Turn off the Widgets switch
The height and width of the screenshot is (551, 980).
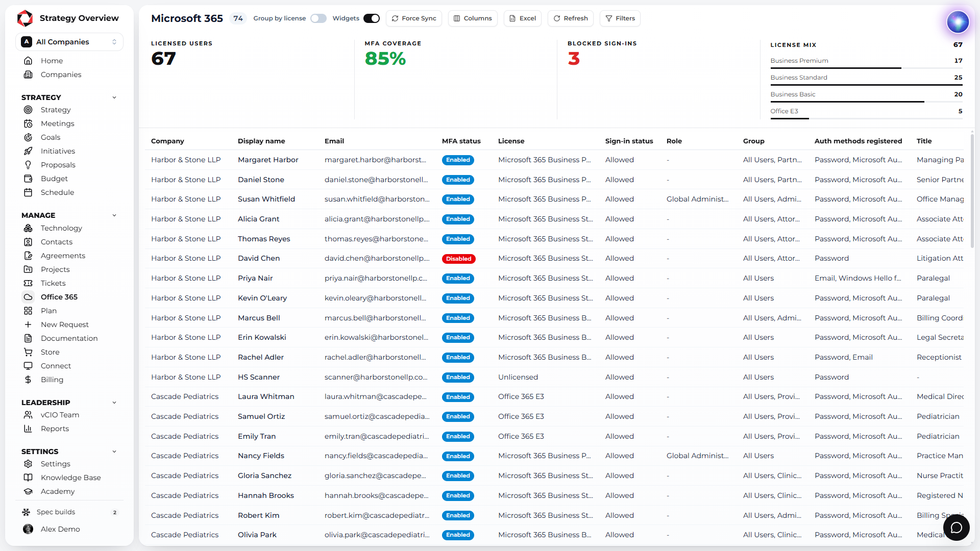[372, 18]
